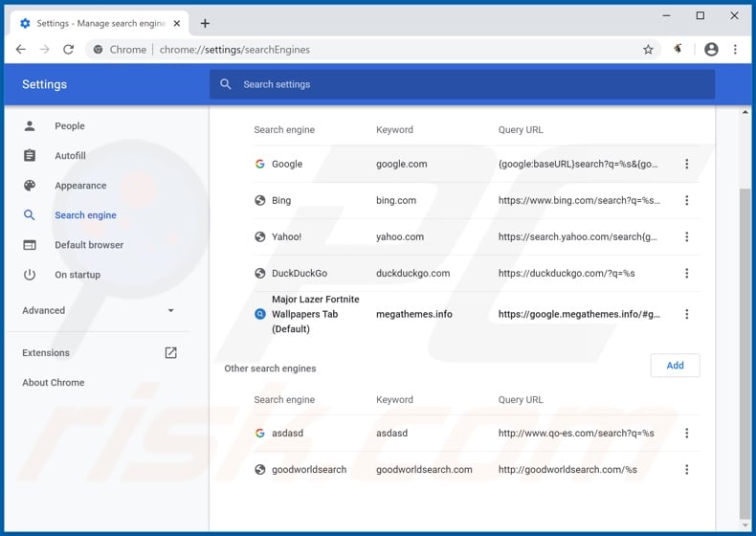Click the megathemes.info keyword text

click(x=414, y=314)
